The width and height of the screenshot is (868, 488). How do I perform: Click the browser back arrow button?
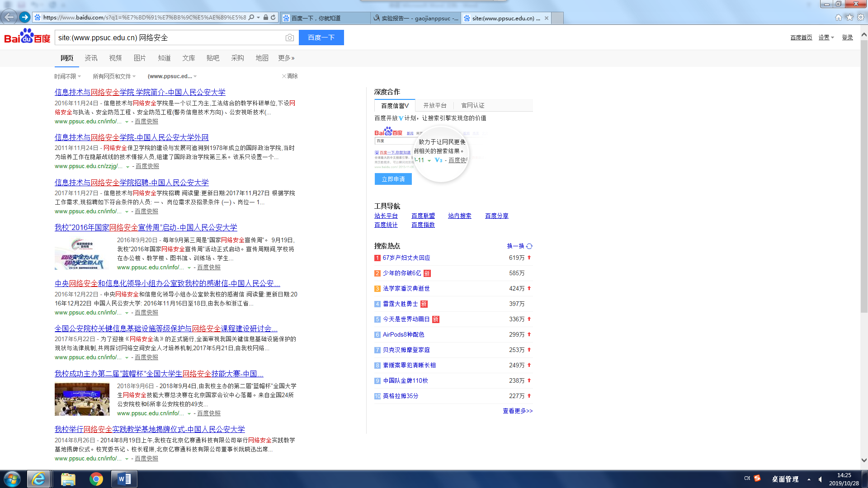(9, 17)
